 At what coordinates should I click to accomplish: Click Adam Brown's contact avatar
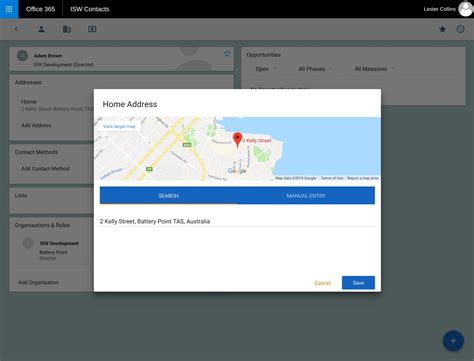[23, 55]
